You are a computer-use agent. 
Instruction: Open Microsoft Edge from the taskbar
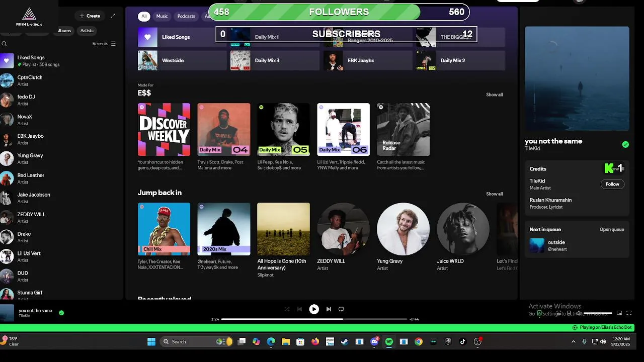271,342
